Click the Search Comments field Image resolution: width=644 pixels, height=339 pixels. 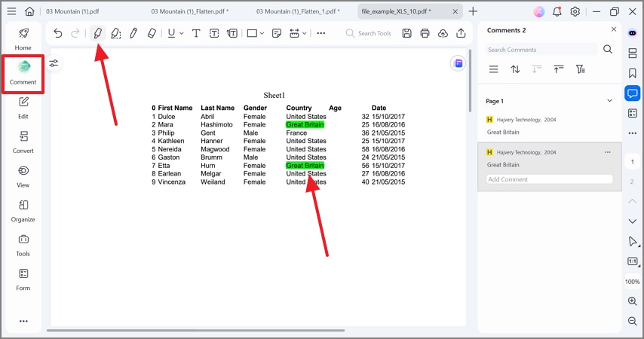(x=541, y=50)
